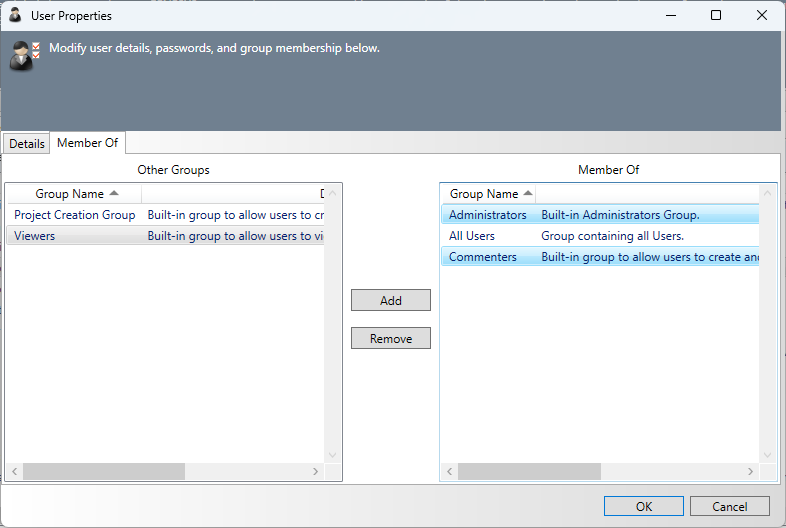Select the Commenters group row
This screenshot has height=528, width=786.
pyautogui.click(x=483, y=257)
